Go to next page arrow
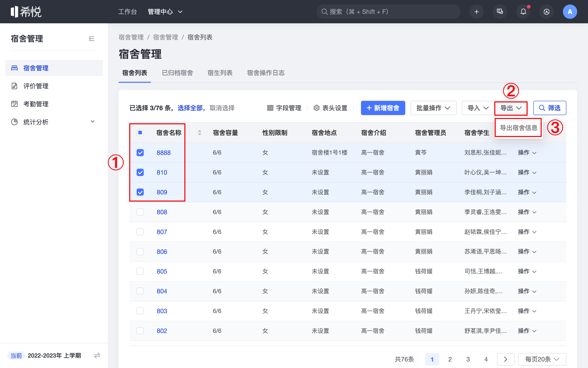The image size is (588, 368). [505, 359]
